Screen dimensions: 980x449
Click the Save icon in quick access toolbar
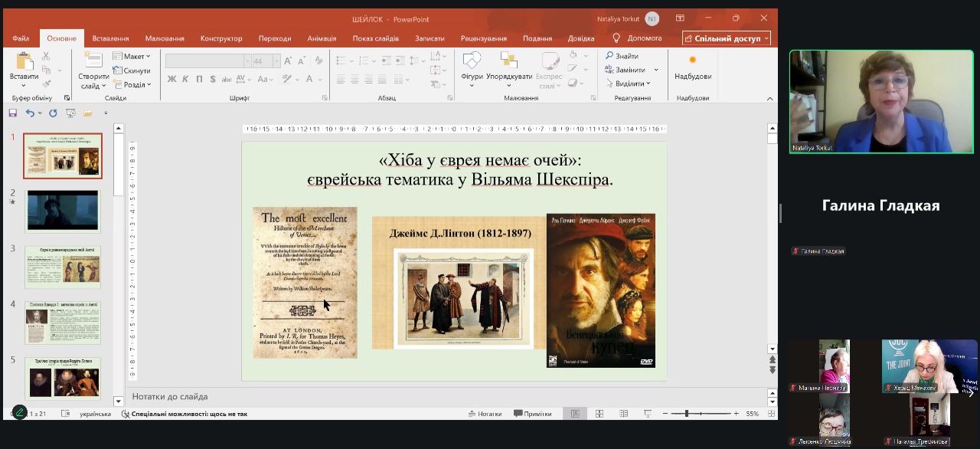tap(13, 113)
